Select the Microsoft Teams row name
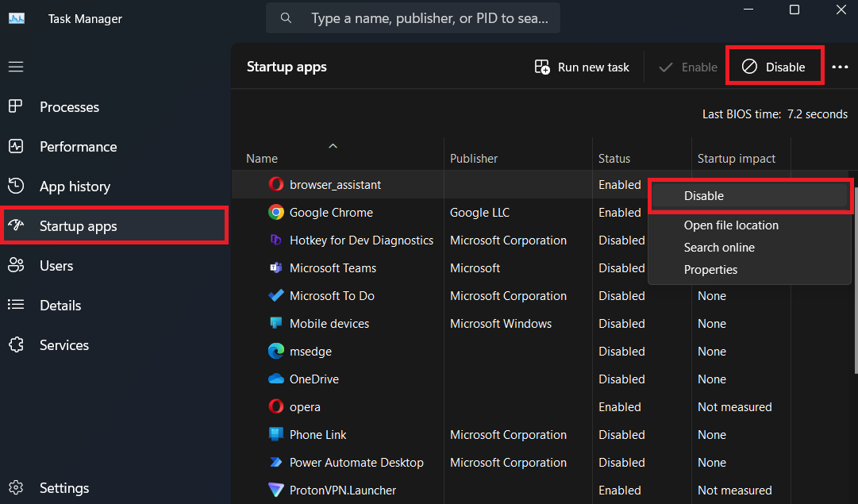Viewport: 858px width, 504px height. (x=333, y=267)
